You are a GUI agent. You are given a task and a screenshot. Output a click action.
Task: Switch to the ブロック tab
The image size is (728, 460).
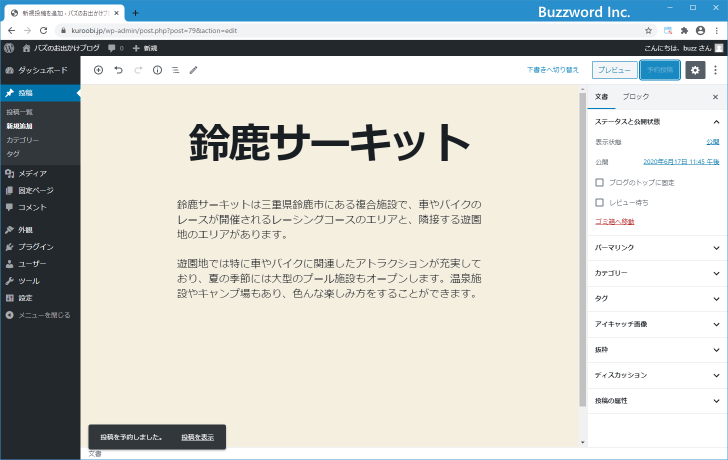coord(636,97)
